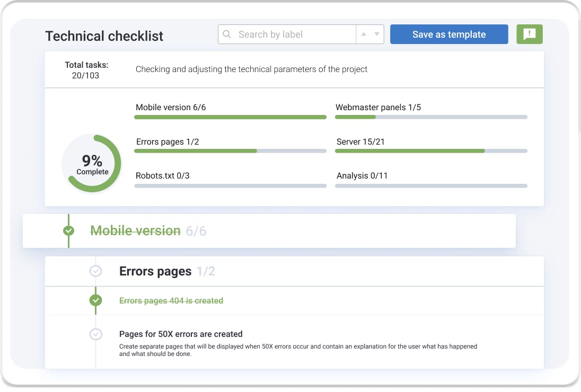Uncheck the Mobile version completed checkmark
This screenshot has width=581, height=392.
coord(69,231)
